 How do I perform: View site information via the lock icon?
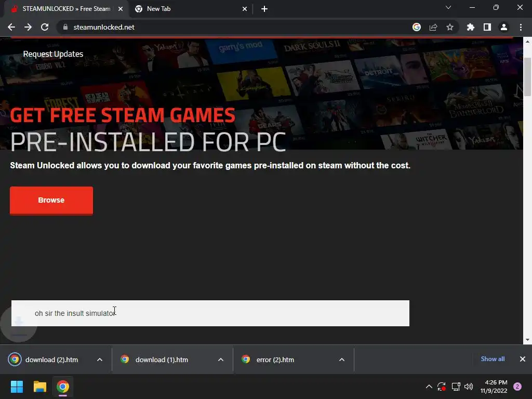65,27
